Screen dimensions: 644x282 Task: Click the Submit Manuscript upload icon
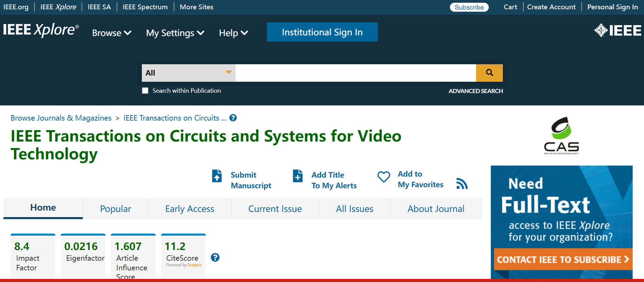[x=217, y=176]
